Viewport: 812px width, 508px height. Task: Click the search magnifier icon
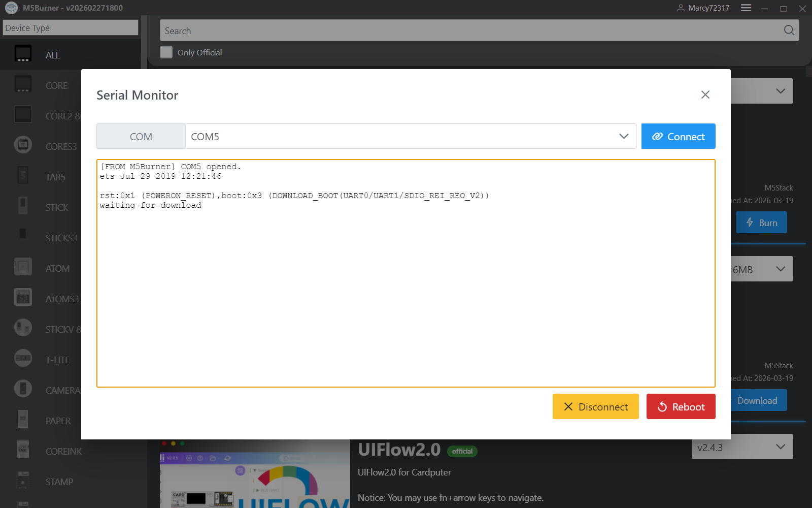789,30
